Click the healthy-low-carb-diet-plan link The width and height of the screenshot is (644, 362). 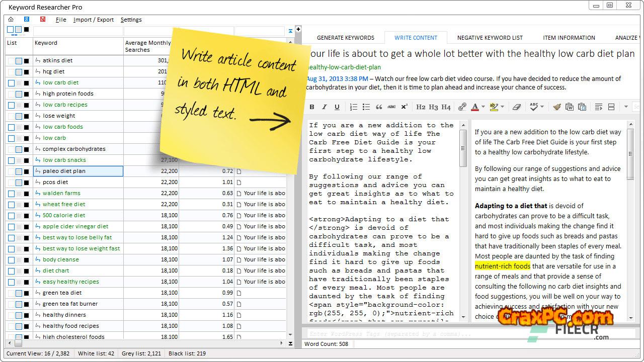tap(343, 67)
